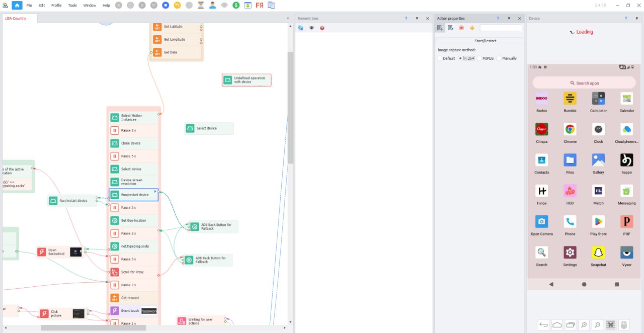Click the devices icon at toolbar end

[x=272, y=5]
